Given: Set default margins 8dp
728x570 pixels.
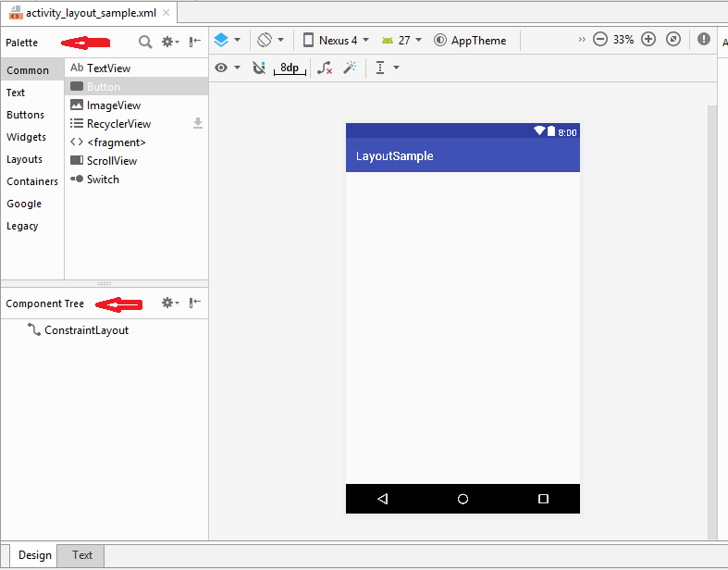Looking at the screenshot, I should coord(290,68).
